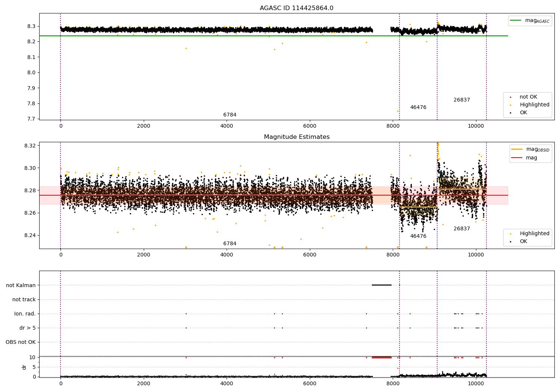
Task: Click 'OK' entry in the top plot's lower legend
Action: pyautogui.click(x=519, y=113)
